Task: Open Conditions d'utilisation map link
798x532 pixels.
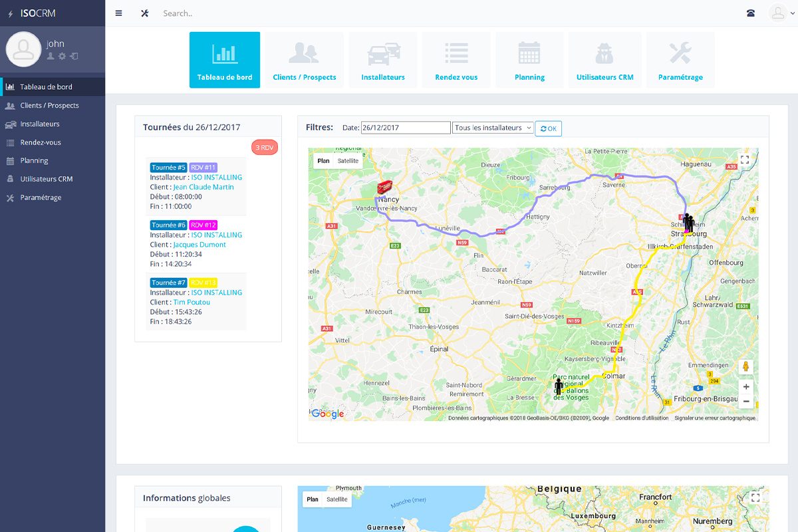Action: [x=642, y=418]
